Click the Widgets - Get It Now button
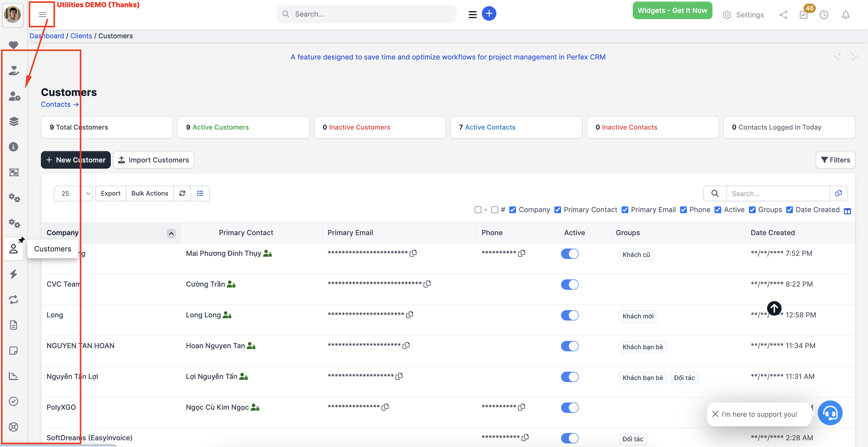868x447 pixels. [x=672, y=10]
